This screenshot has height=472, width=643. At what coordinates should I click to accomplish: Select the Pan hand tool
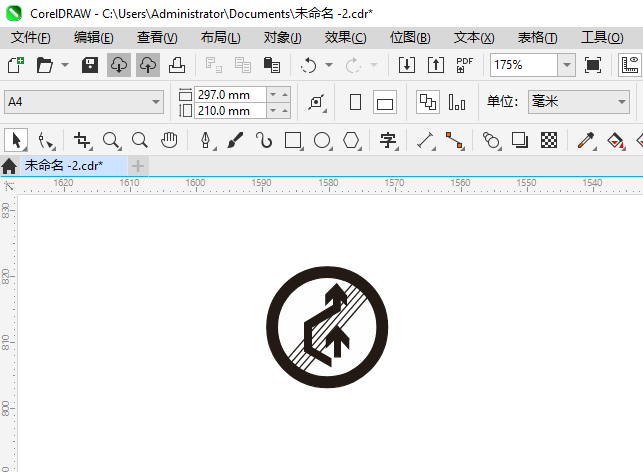169,140
